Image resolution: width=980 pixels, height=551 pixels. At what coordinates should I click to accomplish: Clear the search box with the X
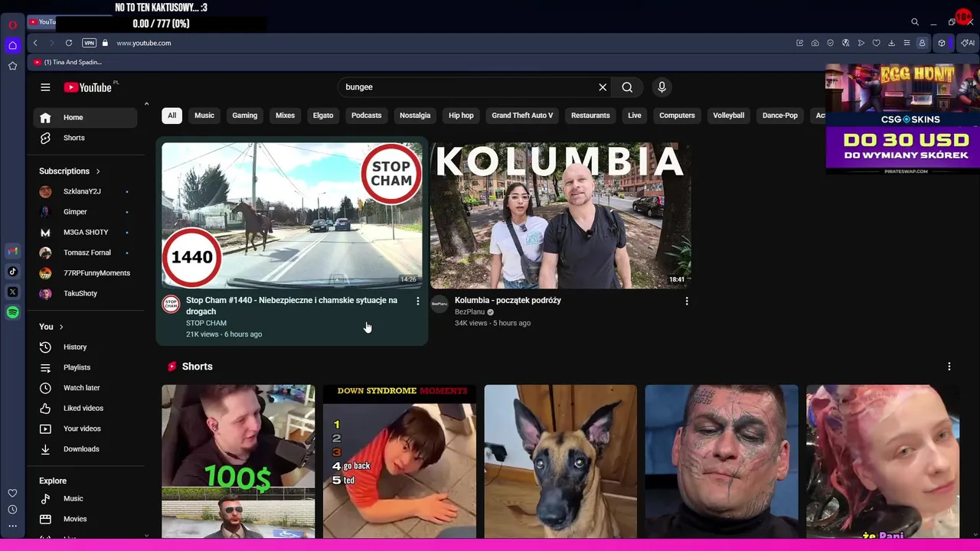(x=603, y=87)
